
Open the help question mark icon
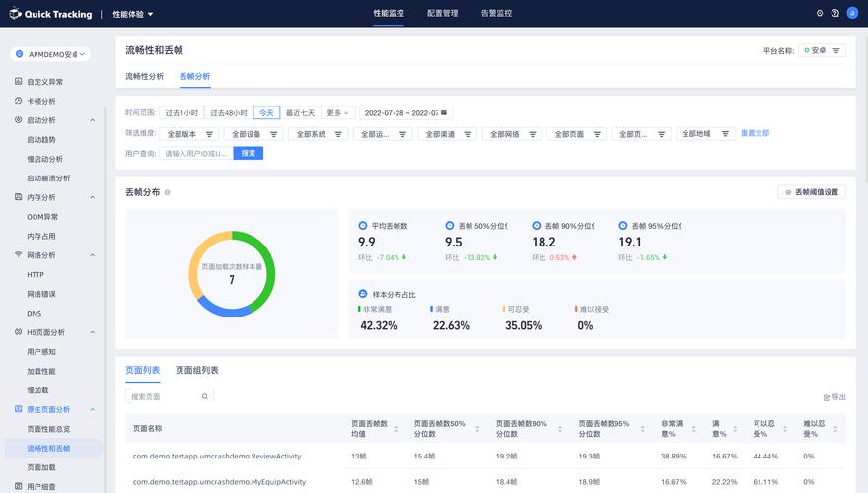(x=835, y=14)
